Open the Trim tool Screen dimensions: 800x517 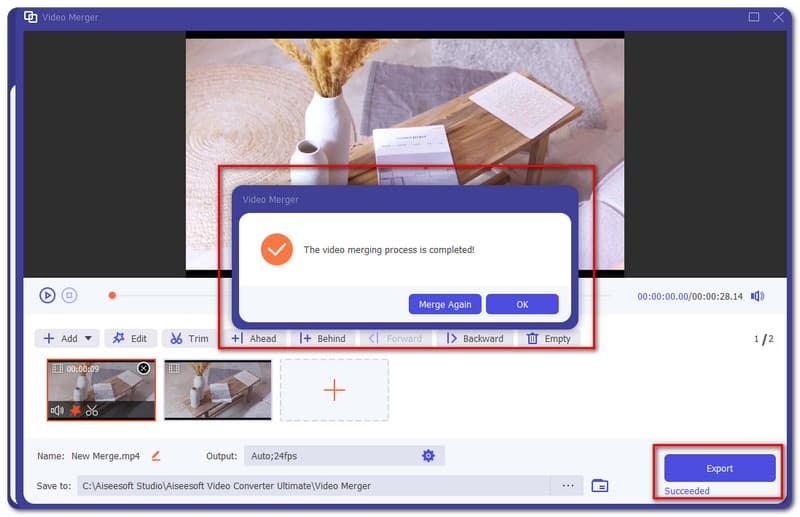[x=189, y=338]
